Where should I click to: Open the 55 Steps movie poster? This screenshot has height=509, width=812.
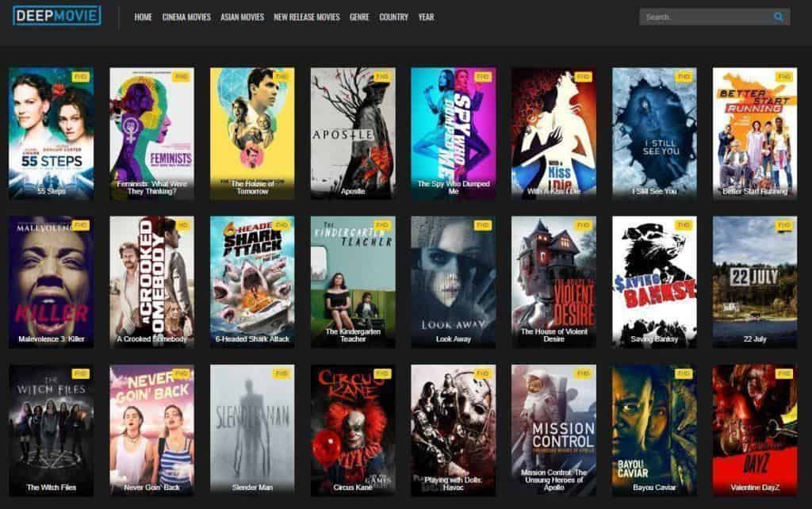point(52,133)
